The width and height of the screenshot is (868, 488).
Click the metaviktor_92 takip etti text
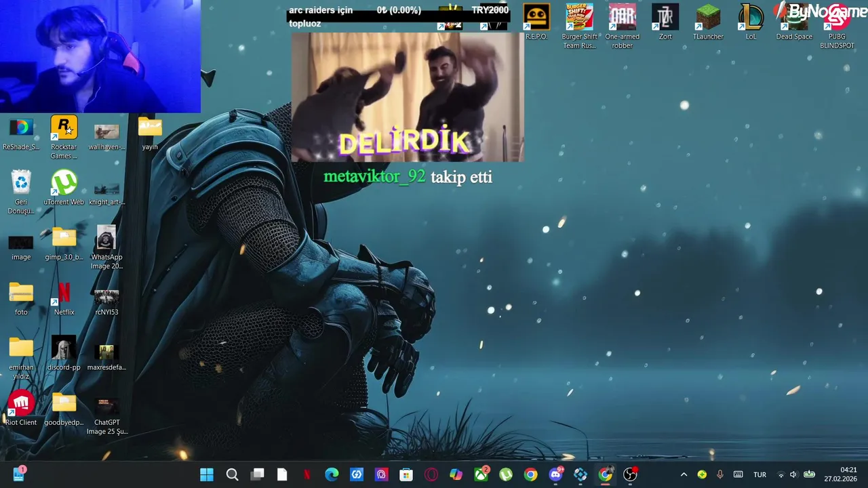[x=408, y=177]
